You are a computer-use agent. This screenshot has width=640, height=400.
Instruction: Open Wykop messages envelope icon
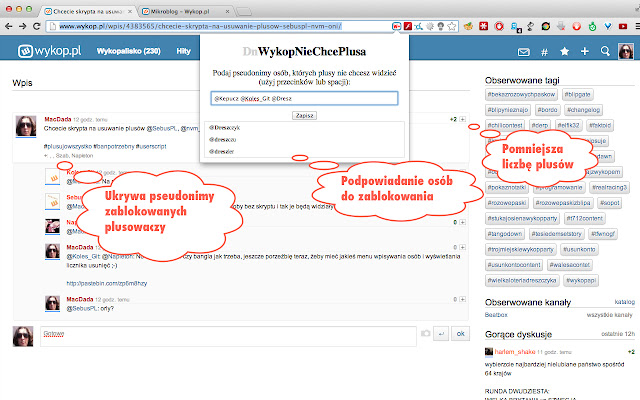tap(524, 52)
